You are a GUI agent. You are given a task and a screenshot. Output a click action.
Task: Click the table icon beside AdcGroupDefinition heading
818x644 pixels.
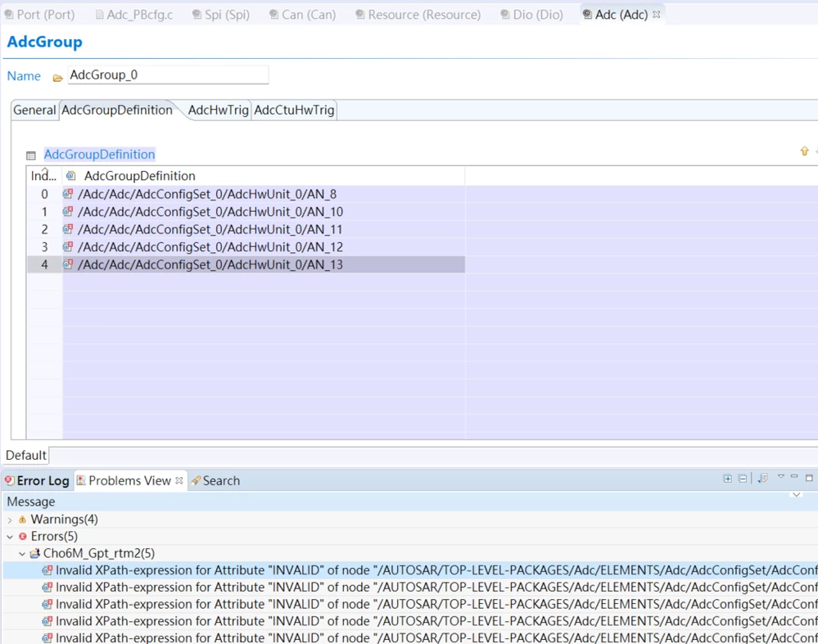[x=31, y=155]
